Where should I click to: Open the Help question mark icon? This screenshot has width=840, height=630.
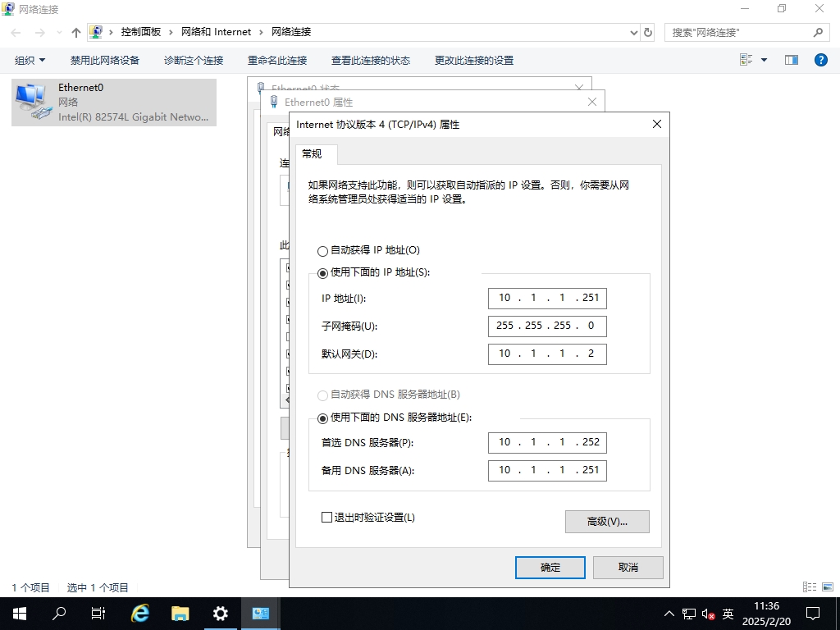point(820,60)
